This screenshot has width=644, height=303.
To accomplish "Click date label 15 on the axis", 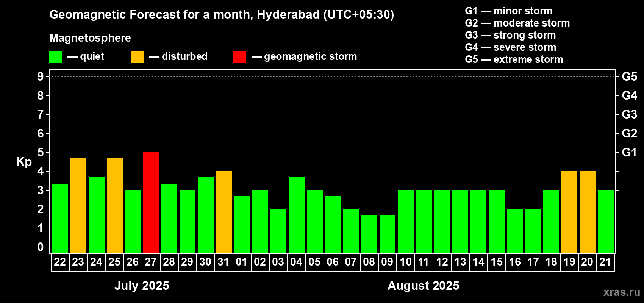I will pyautogui.click(x=497, y=262).
